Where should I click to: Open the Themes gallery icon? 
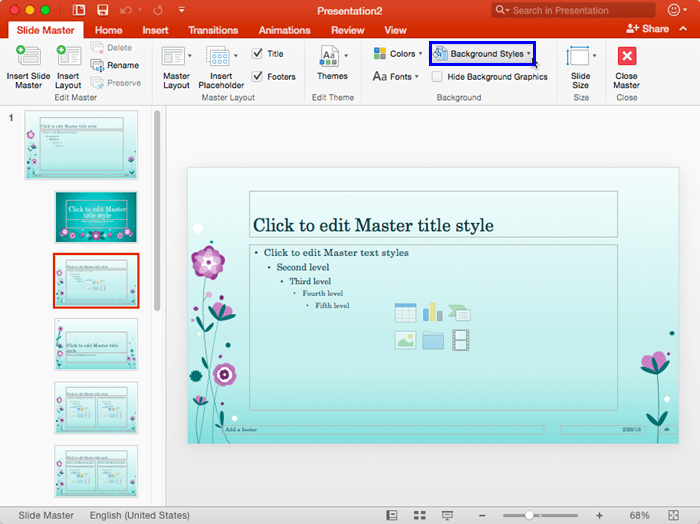click(x=329, y=56)
